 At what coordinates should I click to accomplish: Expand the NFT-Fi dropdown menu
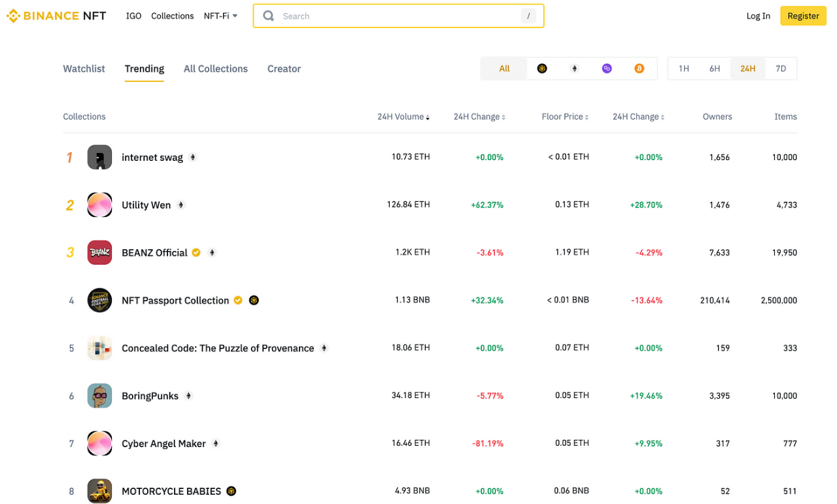pyautogui.click(x=220, y=16)
